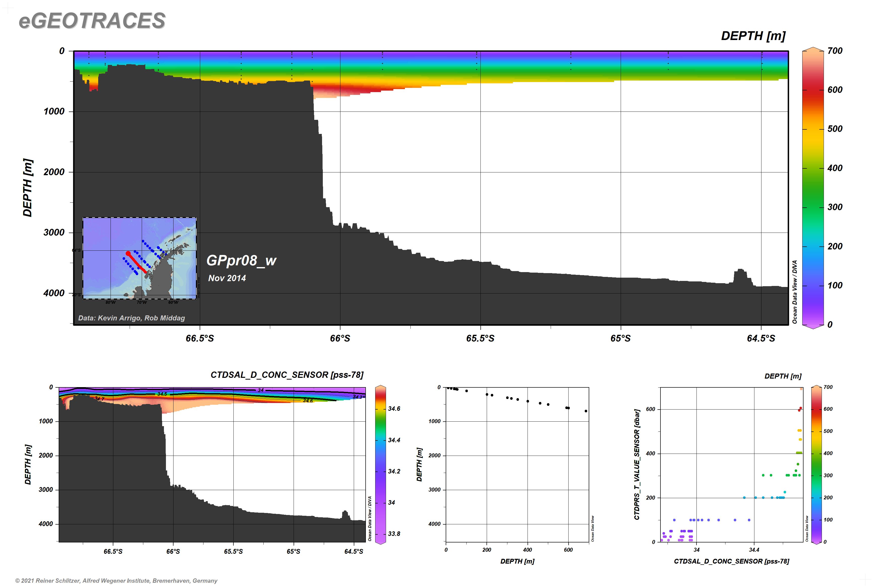Click the Reiner Schlitzer copyright notice
This screenshot has height=588, width=873.
116,580
